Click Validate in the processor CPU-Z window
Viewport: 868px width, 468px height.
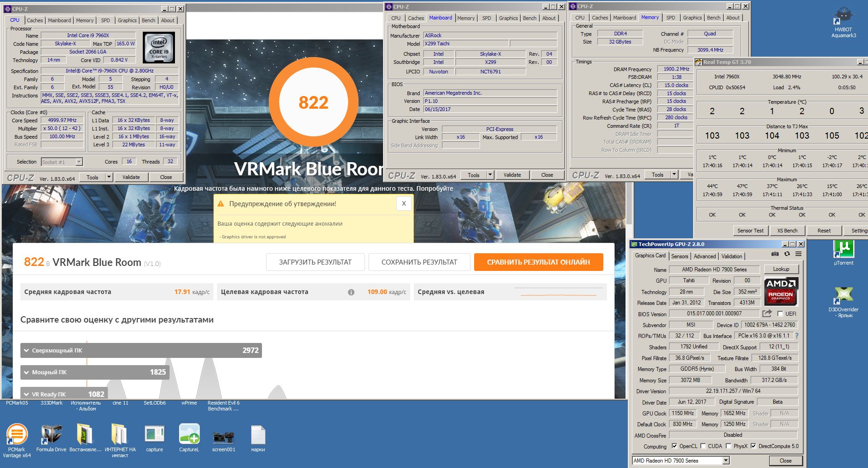(131, 177)
